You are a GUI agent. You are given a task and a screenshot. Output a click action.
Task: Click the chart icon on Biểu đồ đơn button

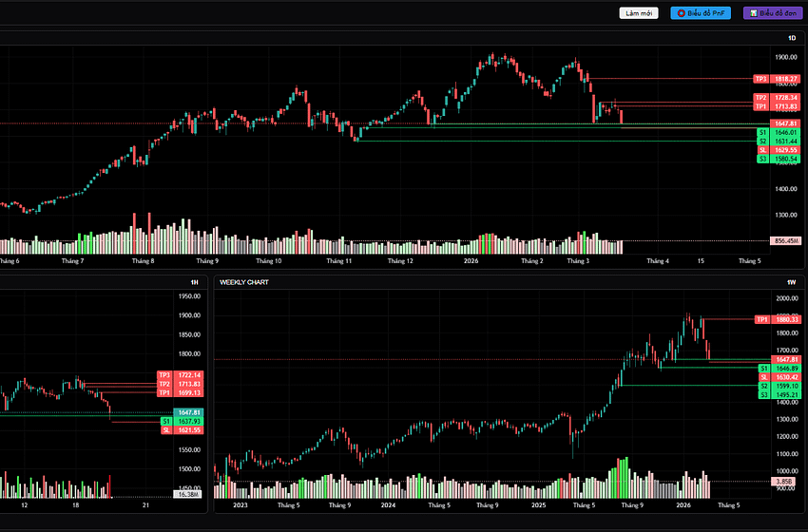tap(753, 13)
